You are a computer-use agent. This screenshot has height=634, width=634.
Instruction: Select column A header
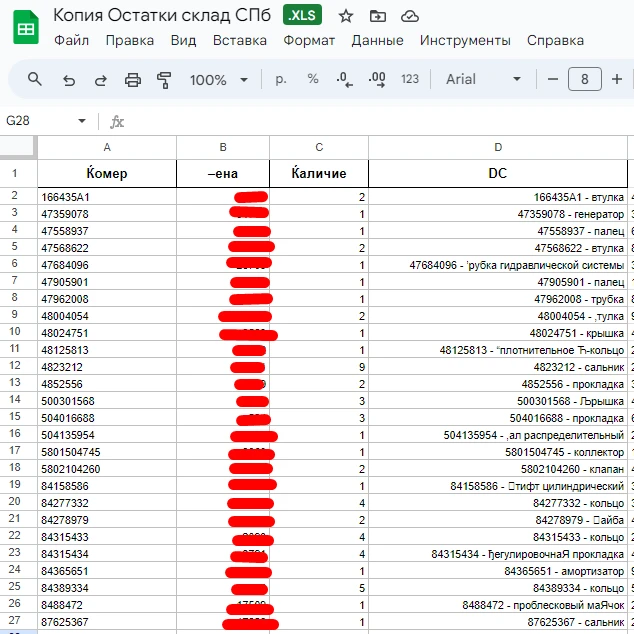[x=107, y=147]
